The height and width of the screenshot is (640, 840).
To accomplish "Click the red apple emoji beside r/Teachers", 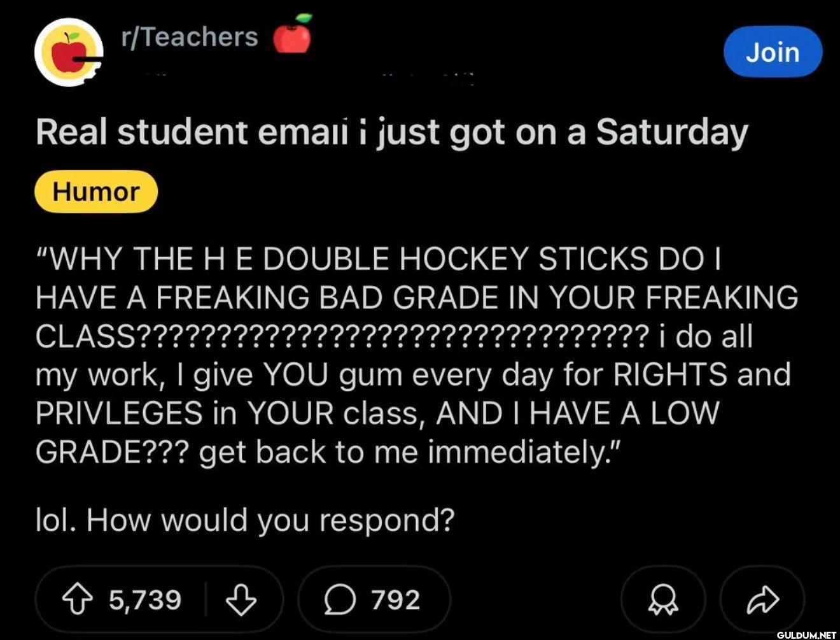I will 292,36.
